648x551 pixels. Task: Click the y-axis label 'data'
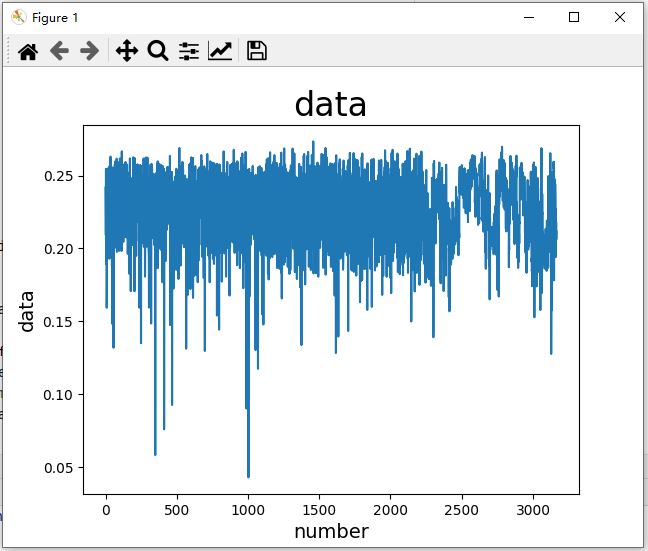[26, 311]
